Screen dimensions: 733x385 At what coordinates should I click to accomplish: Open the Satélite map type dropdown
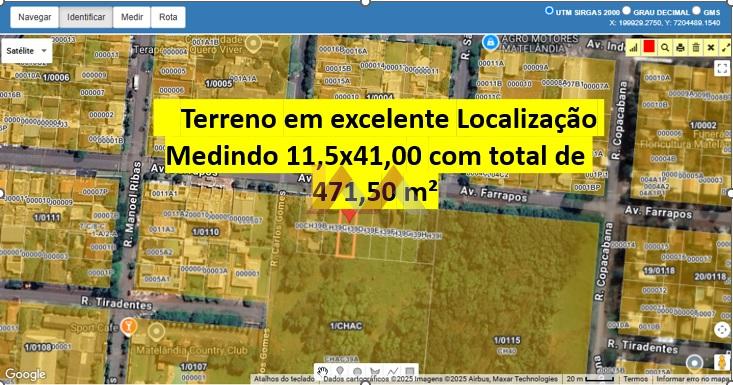[27, 50]
